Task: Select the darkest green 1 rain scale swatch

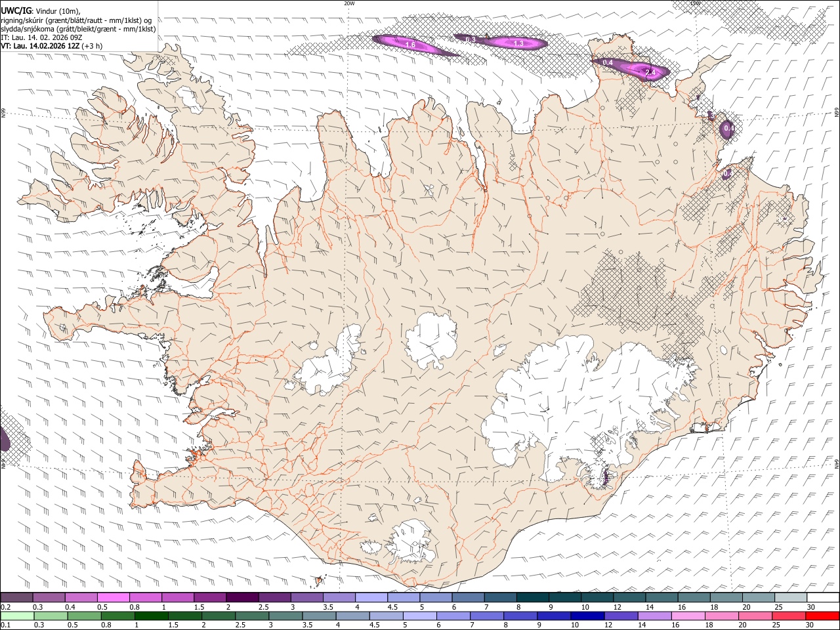Action: tap(151, 616)
